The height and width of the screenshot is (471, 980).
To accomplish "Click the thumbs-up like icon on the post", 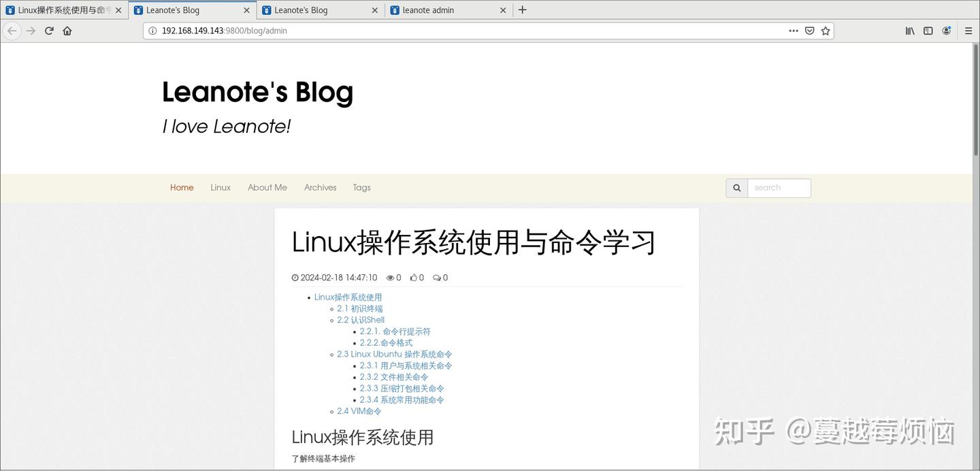I will 414,277.
